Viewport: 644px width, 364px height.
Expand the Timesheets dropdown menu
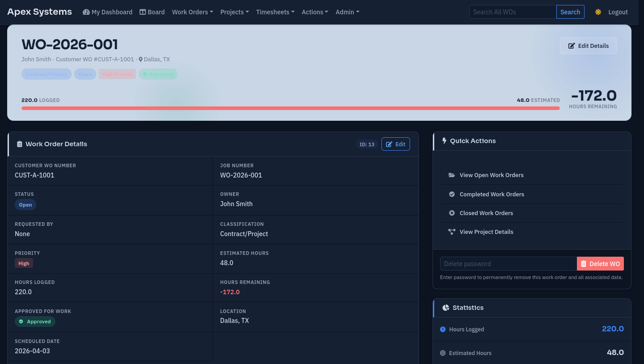[275, 12]
